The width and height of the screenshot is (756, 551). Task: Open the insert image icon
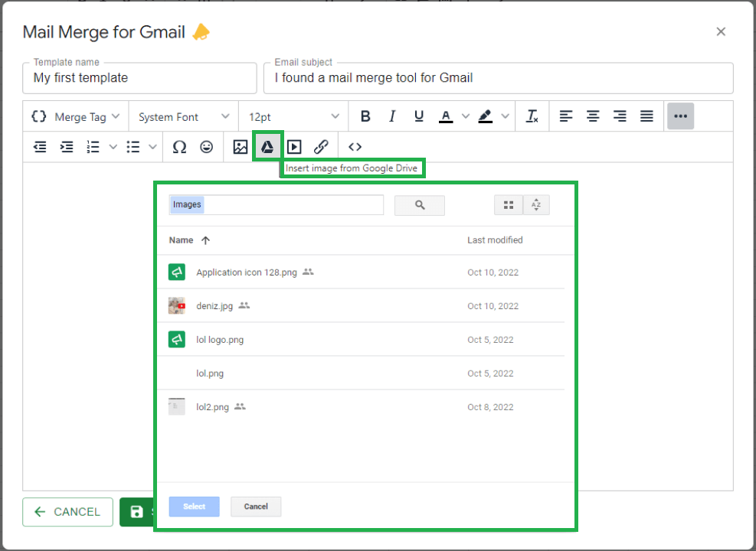click(240, 147)
